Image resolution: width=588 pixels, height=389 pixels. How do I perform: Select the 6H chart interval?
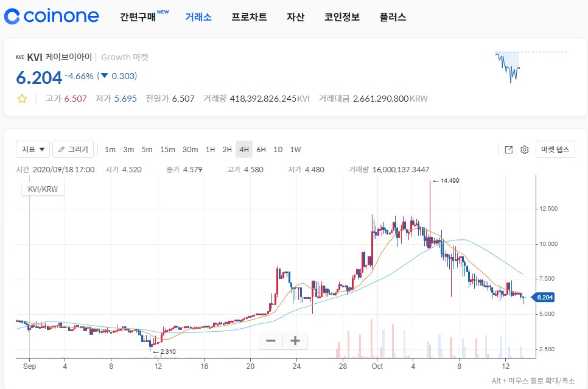(261, 150)
